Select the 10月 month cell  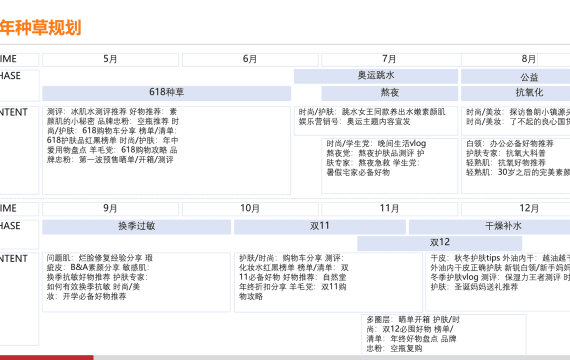[x=250, y=209]
